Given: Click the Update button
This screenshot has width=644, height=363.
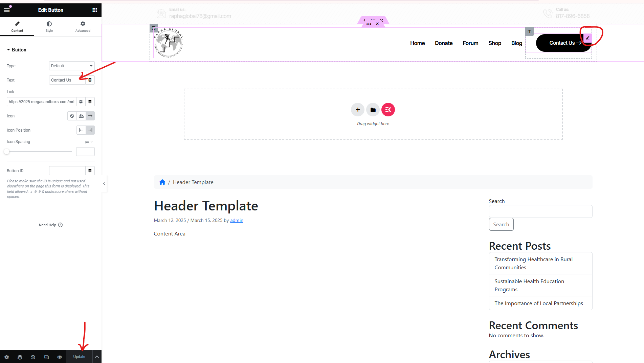Looking at the screenshot, I should [x=79, y=357].
